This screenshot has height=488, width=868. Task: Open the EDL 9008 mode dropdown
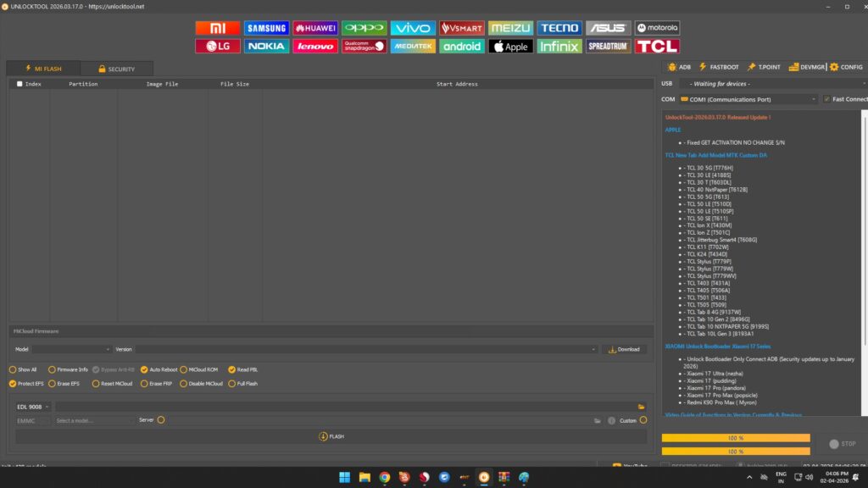point(33,407)
